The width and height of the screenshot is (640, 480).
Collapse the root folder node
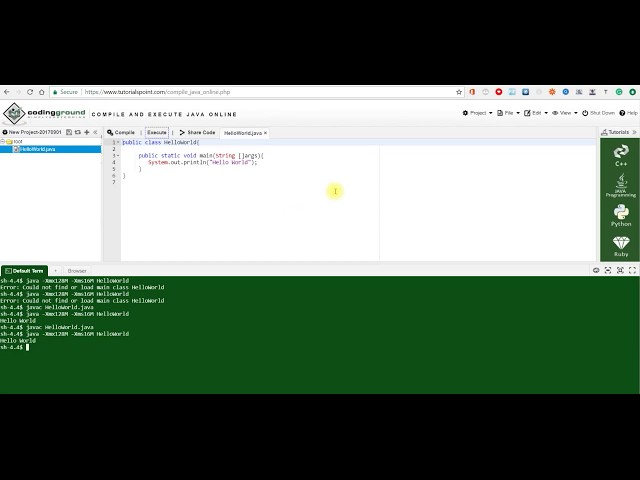tap(2, 142)
